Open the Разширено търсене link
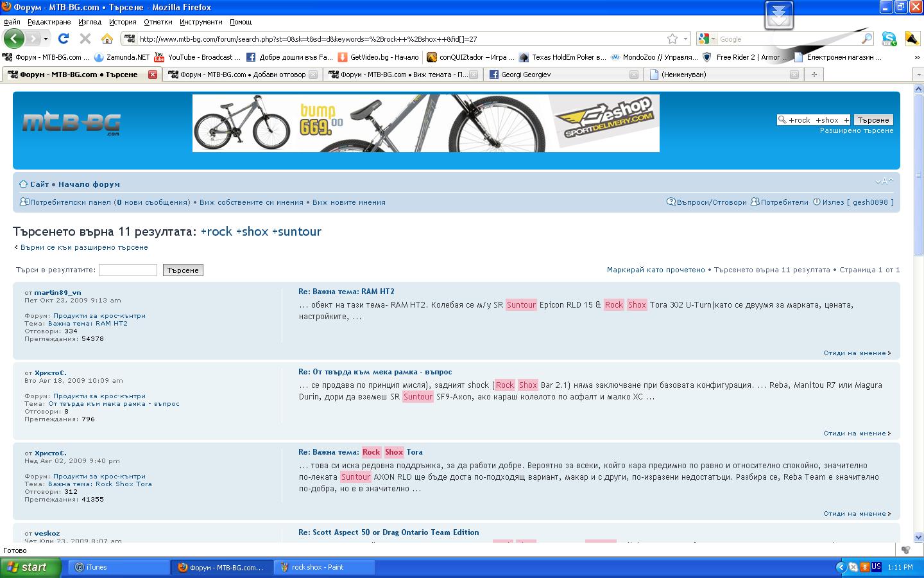Image resolution: width=924 pixels, height=578 pixels. click(856, 130)
